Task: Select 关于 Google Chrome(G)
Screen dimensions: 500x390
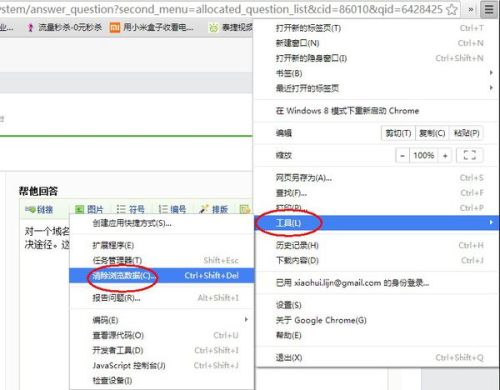Action: (x=377, y=320)
